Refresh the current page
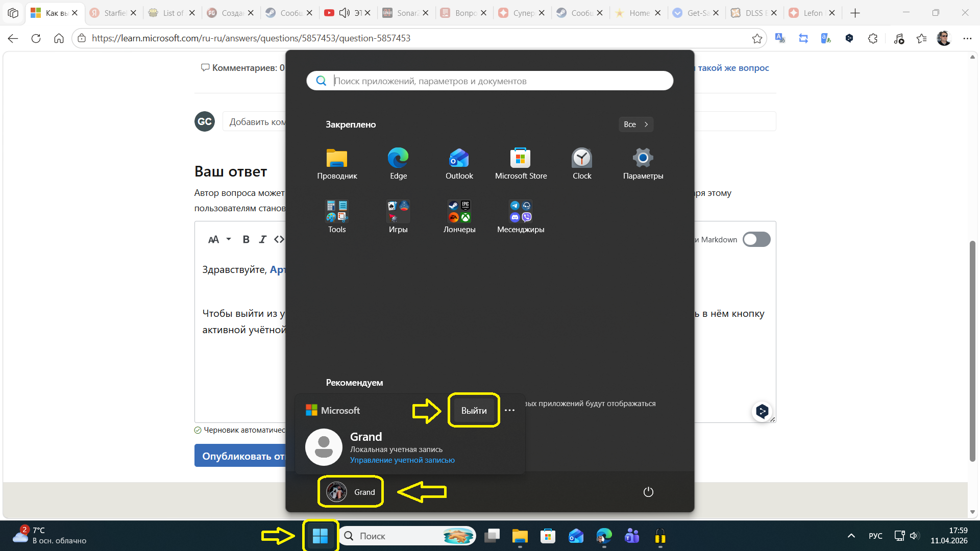This screenshot has height=551, width=980. click(36, 38)
